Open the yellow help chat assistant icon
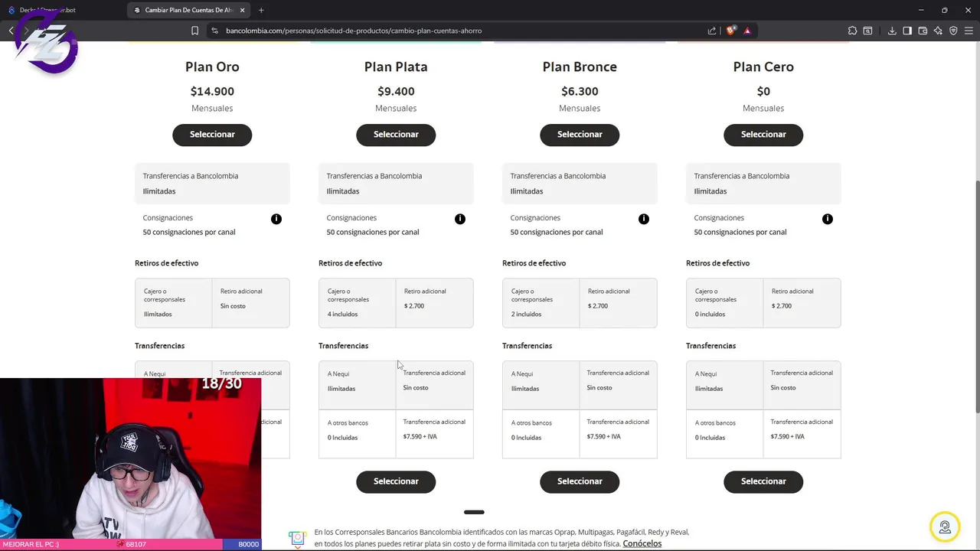 click(945, 527)
